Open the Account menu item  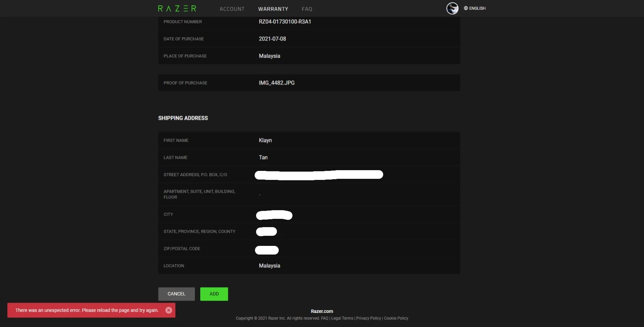pos(232,9)
